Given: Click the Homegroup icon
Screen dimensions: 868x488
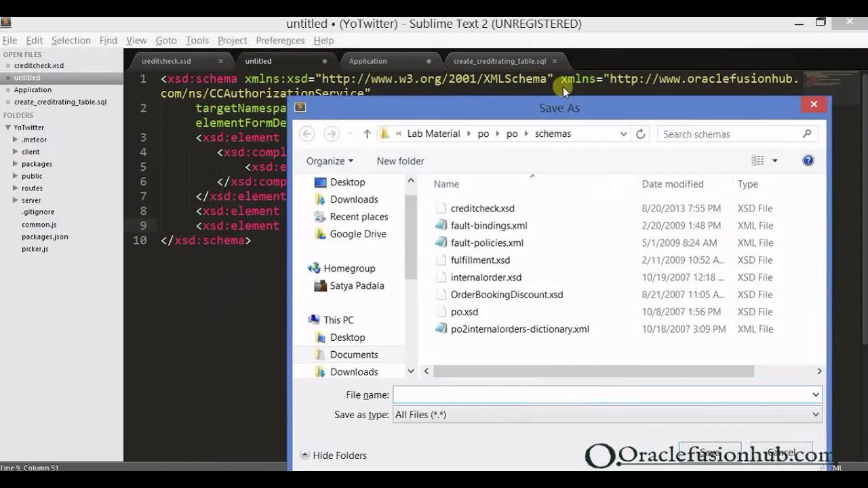Looking at the screenshot, I should pos(314,268).
